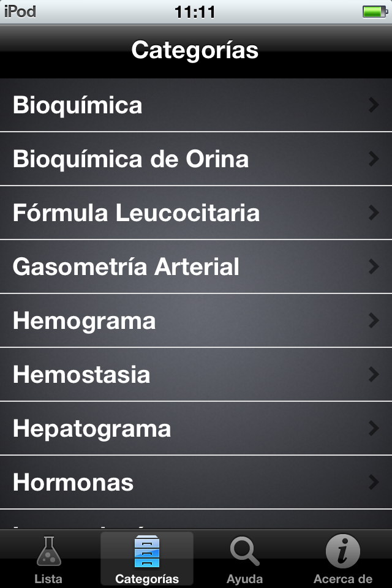Expand the Bioquímica chevron arrow
Viewport: 392px width, 588px height.
[x=374, y=105]
